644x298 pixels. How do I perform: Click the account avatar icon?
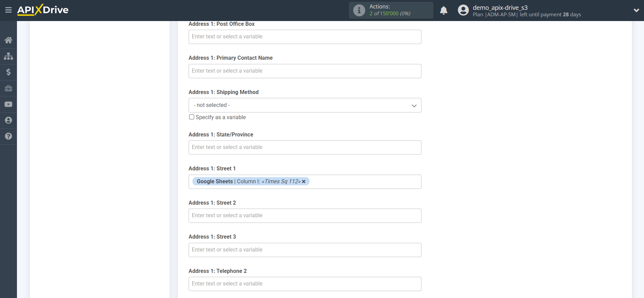click(x=463, y=10)
